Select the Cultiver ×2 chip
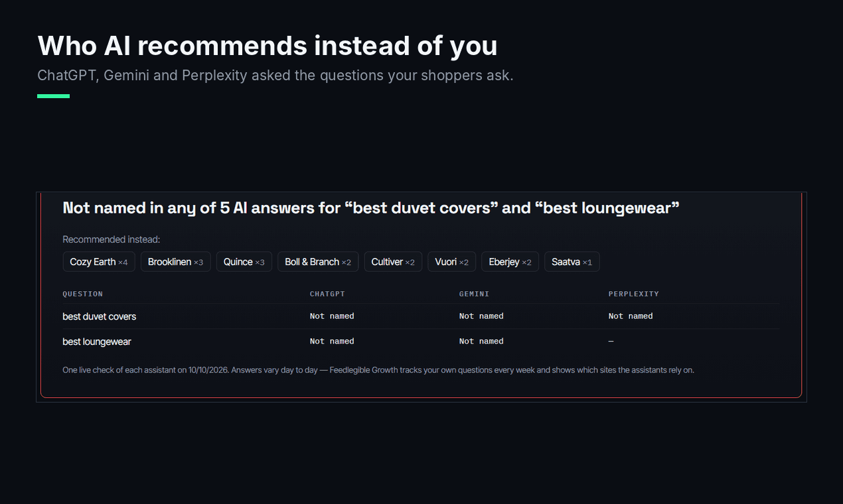The width and height of the screenshot is (843, 504). [393, 262]
